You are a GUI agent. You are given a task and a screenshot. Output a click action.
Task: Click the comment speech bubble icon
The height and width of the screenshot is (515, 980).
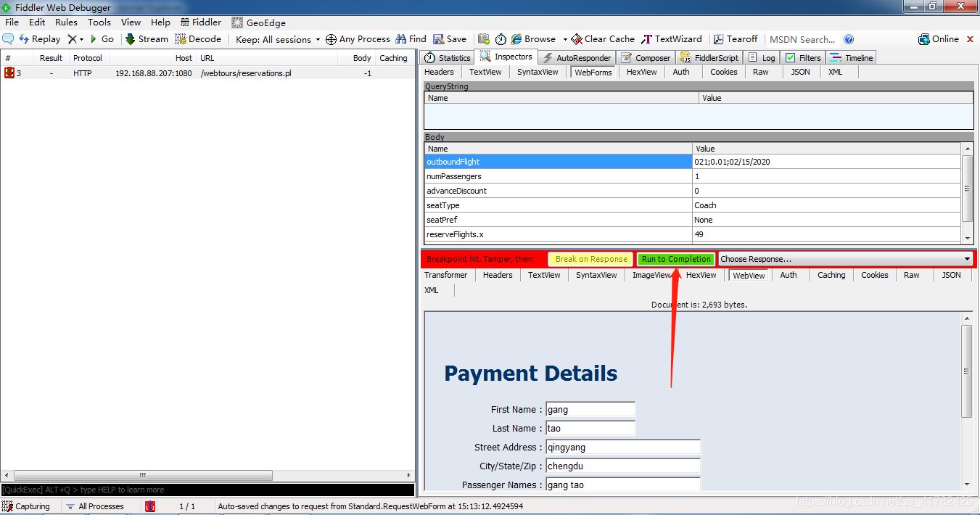coord(8,39)
